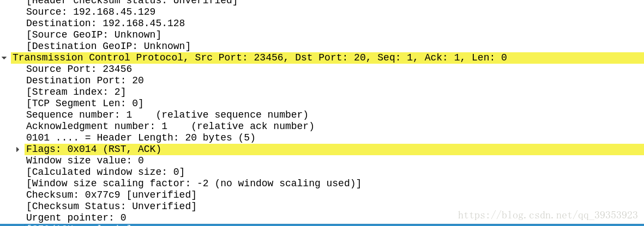This screenshot has height=226, width=644.
Task: Select the Sequence number: 1 row
Action: 167,115
